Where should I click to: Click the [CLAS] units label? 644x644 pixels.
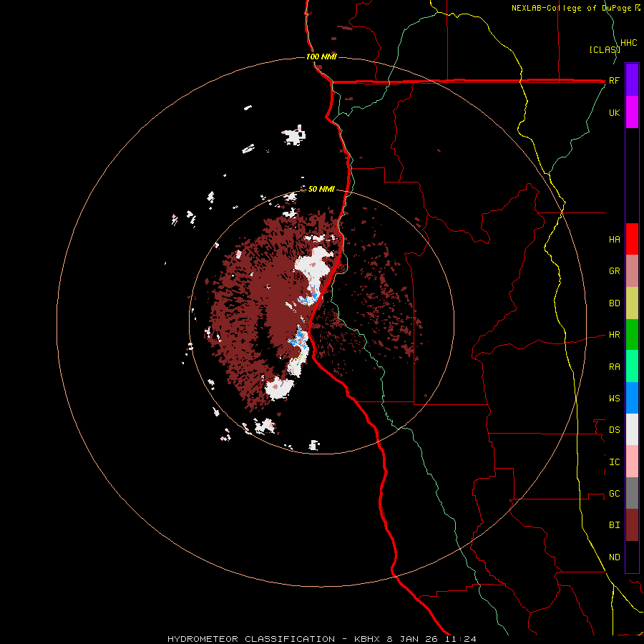coord(605,49)
